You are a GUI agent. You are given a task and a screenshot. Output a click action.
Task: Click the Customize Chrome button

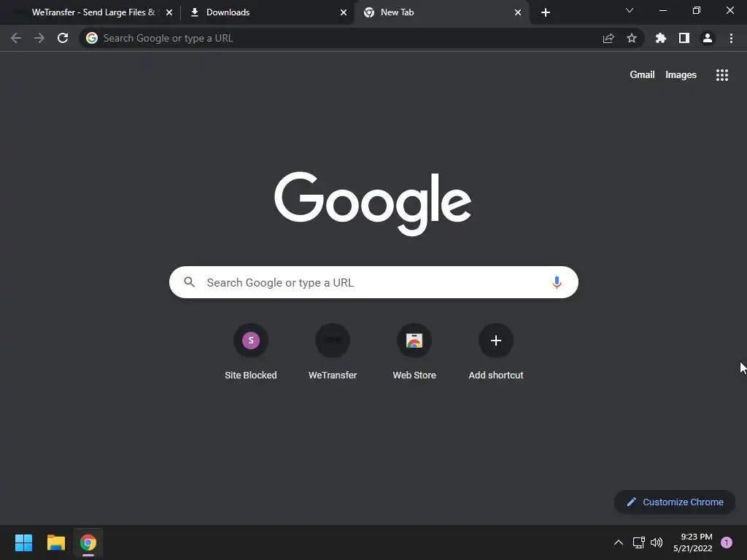(x=675, y=502)
